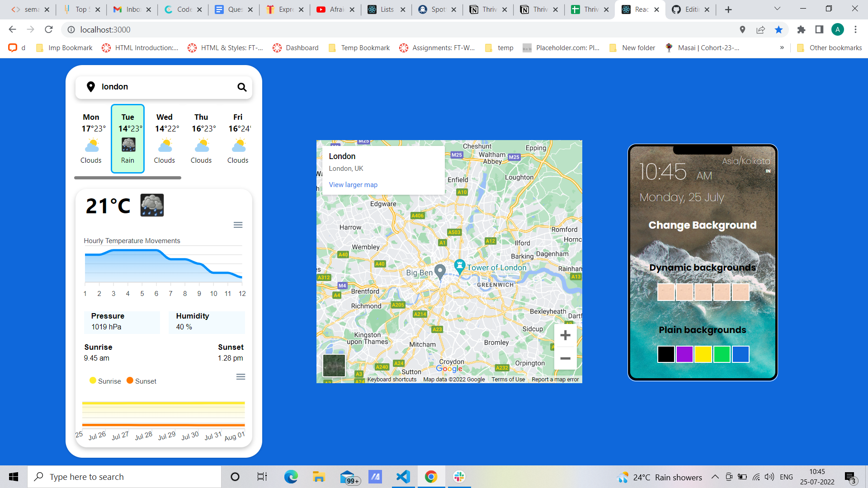
Task: Choose the yellow plain background swatch
Action: (x=703, y=354)
